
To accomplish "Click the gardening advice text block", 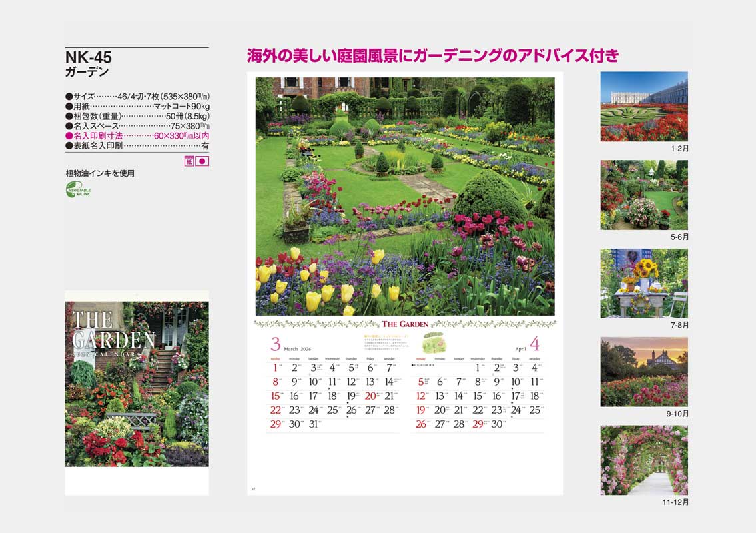I will click(x=386, y=342).
